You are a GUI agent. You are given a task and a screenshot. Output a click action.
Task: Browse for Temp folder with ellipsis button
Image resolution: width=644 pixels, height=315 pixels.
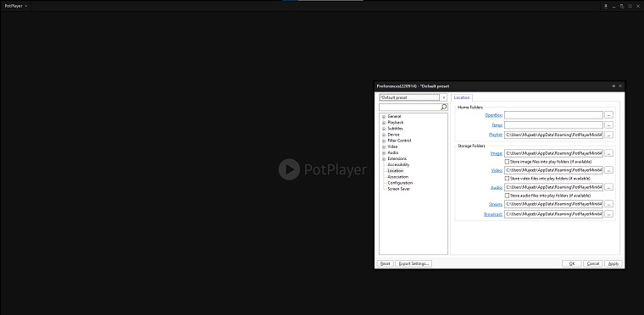[x=609, y=124]
